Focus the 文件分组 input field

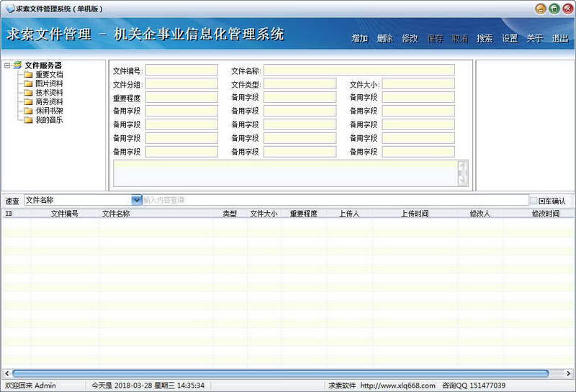click(181, 83)
